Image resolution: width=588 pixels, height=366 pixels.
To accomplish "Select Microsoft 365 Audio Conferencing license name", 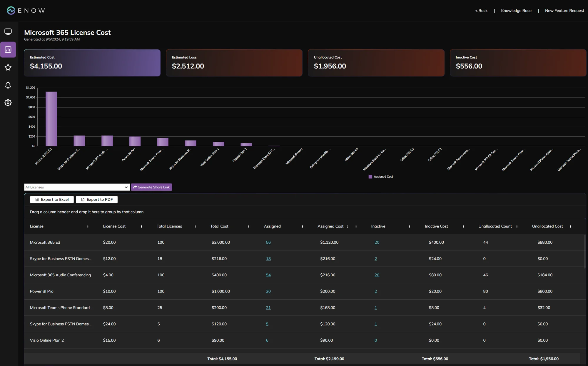I will pyautogui.click(x=60, y=275).
